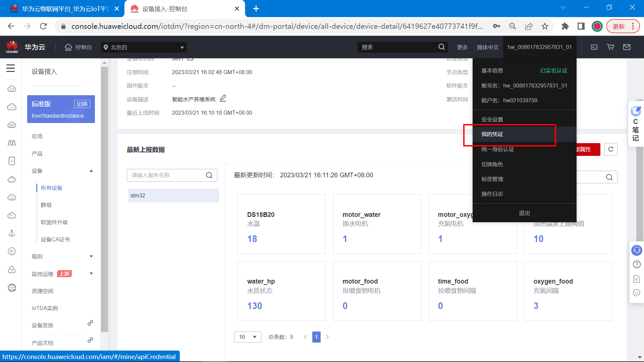Click 退出 to log out

[x=524, y=213]
